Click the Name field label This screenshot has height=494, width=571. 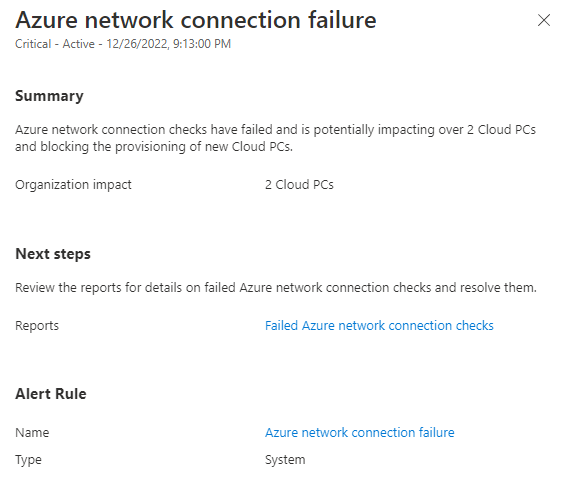(32, 432)
